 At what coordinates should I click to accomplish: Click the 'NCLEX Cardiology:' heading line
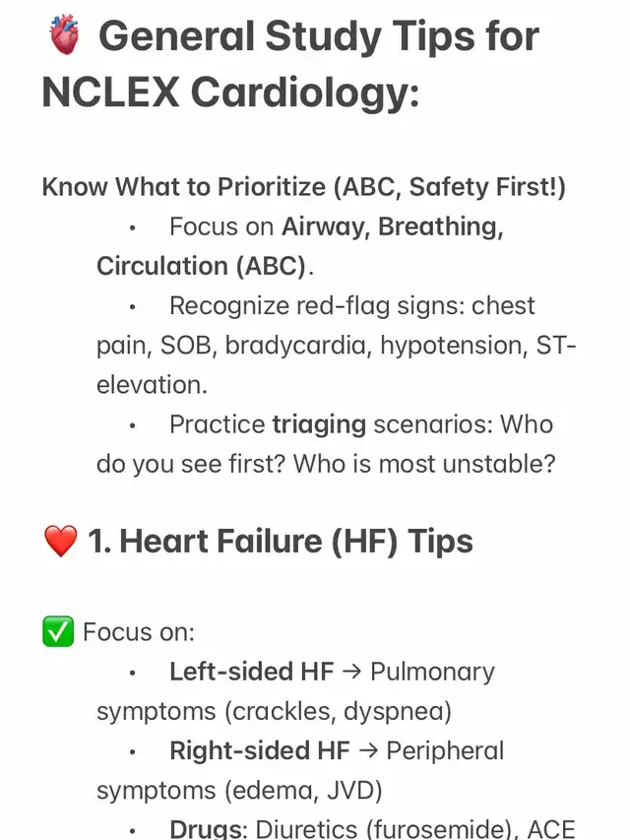coord(230,93)
